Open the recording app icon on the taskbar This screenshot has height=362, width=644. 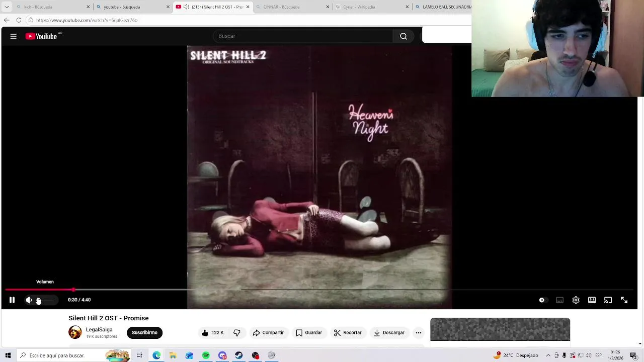(256, 355)
